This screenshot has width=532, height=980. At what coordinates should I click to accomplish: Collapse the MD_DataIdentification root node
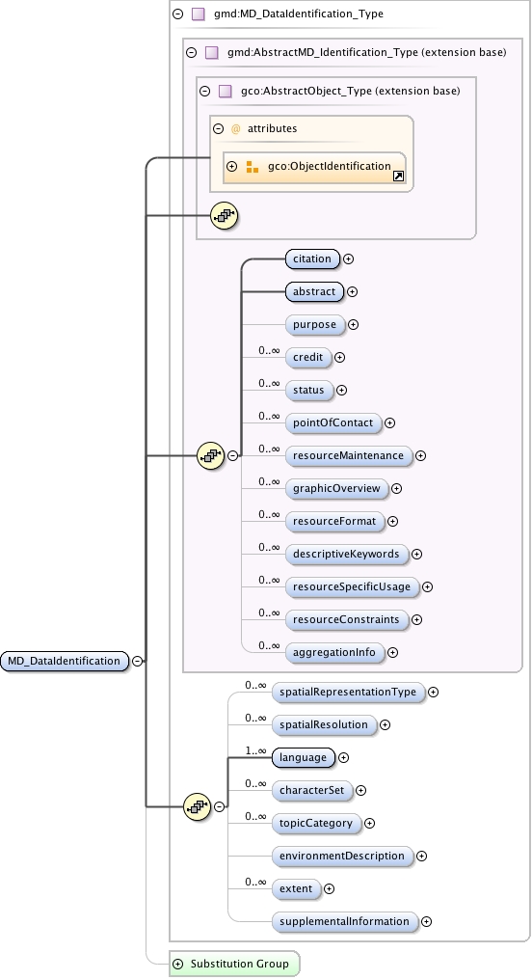pos(138,662)
